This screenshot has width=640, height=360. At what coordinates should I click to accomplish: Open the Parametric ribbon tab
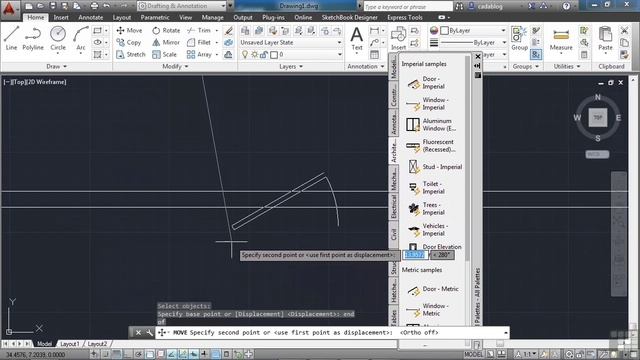[x=155, y=18]
